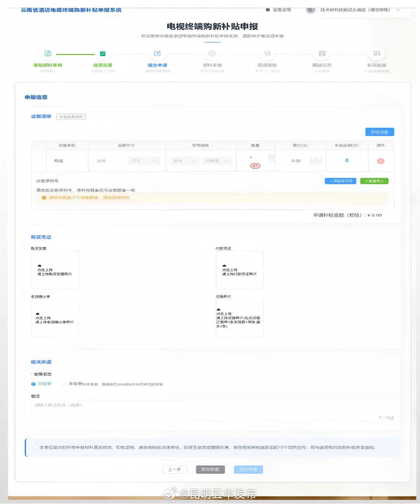Screen dimensions: 420x504
Task: Open the 品牌 brand dropdown
Action: point(108,161)
